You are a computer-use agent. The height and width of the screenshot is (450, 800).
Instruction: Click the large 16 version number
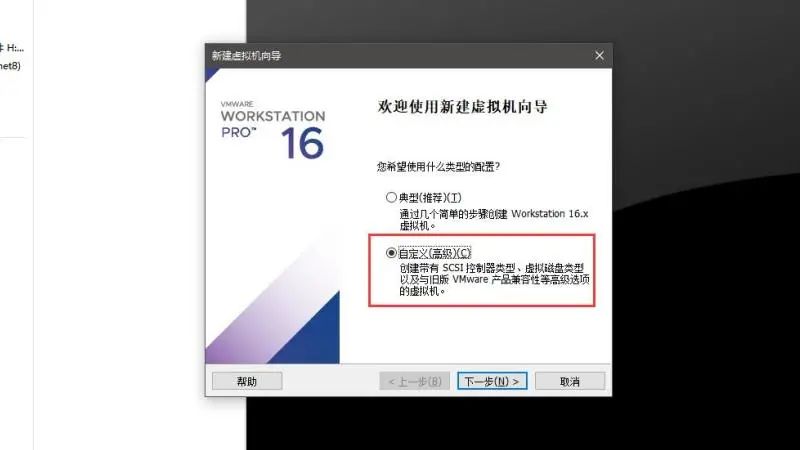tap(302, 143)
